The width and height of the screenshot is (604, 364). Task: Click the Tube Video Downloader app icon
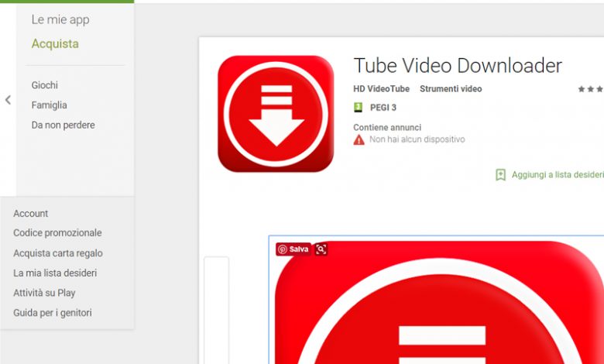click(276, 114)
